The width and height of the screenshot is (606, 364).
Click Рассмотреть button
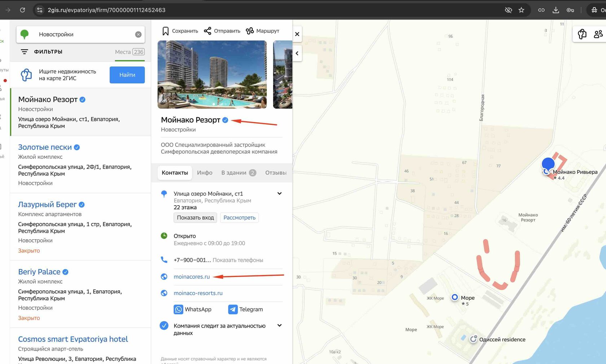coord(239,218)
